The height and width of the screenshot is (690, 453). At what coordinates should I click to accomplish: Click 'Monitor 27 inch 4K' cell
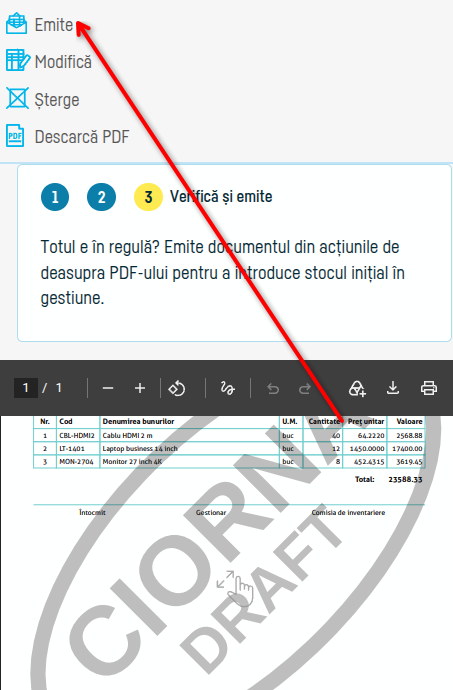pyautogui.click(x=133, y=462)
